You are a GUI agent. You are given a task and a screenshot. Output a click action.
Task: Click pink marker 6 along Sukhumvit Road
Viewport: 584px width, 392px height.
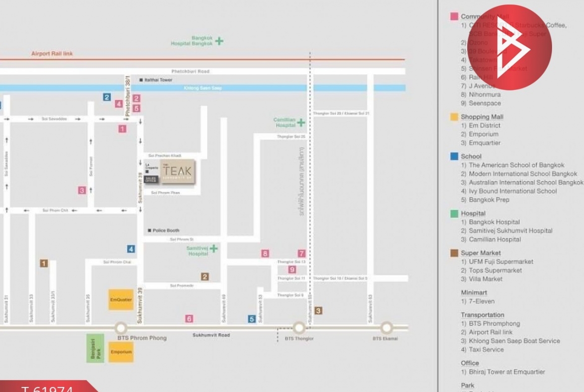click(189, 319)
